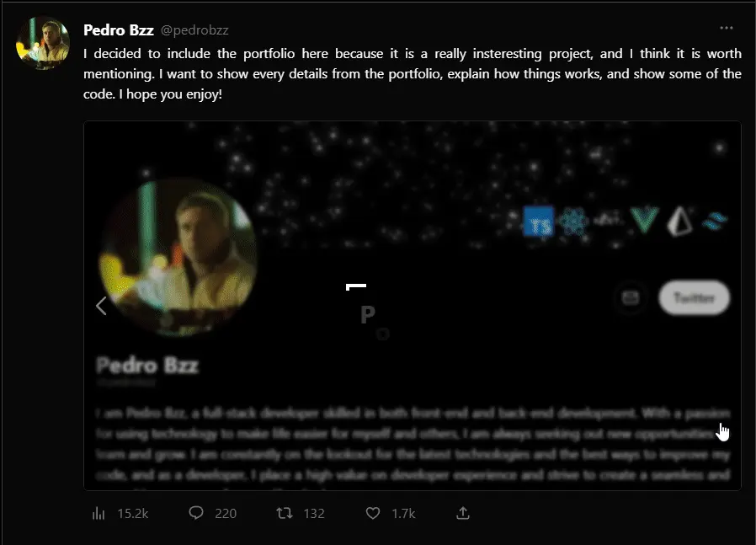This screenshot has width=756, height=545.
Task: Go back using the left chevron arrow
Action: [x=101, y=306]
